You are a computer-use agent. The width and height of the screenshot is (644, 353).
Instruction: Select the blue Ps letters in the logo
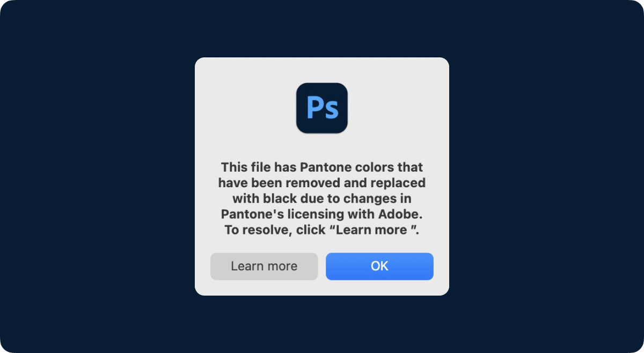(322, 108)
